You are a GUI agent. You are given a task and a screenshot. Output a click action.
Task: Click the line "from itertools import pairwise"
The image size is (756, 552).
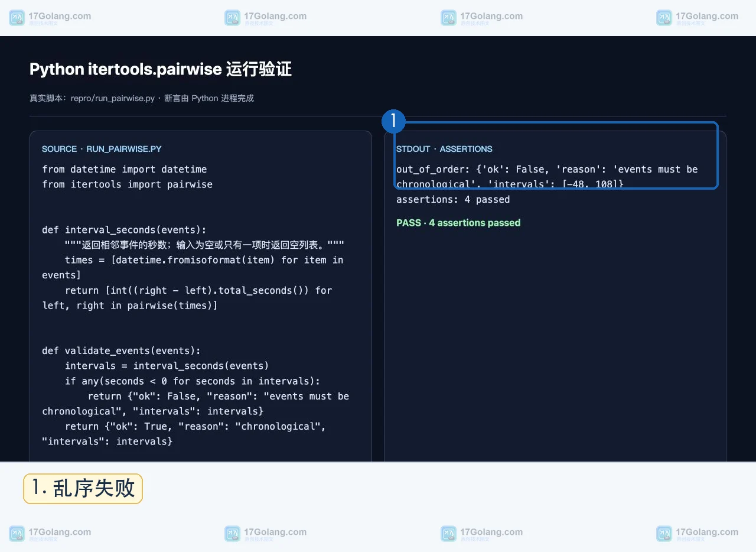[127, 184]
